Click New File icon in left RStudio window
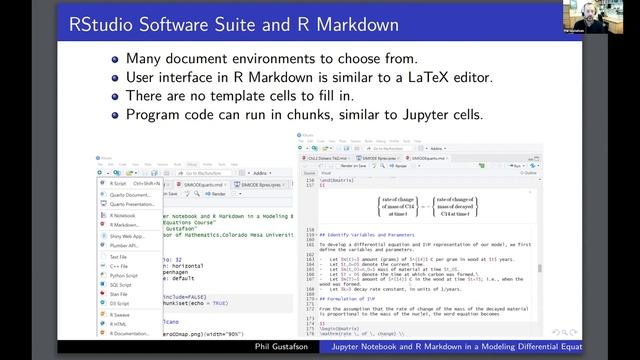The height and width of the screenshot is (360, 640). pos(100,173)
